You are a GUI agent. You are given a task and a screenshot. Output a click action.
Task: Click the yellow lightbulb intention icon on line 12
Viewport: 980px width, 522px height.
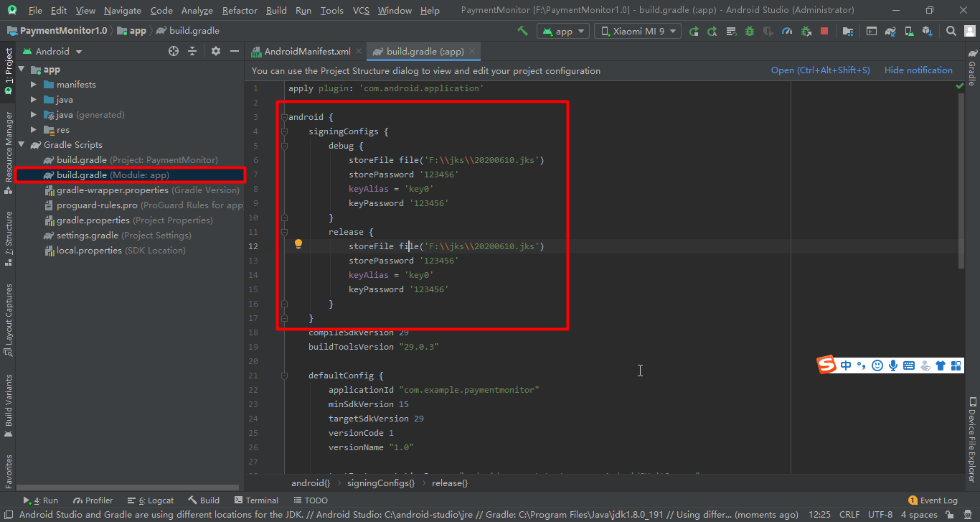[x=298, y=244]
